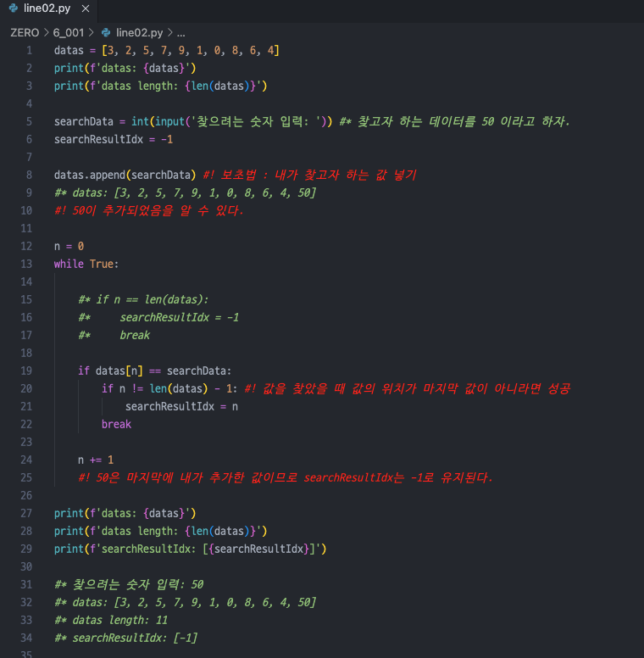
Task: Click line number 1 in the gutter
Action: (29, 50)
